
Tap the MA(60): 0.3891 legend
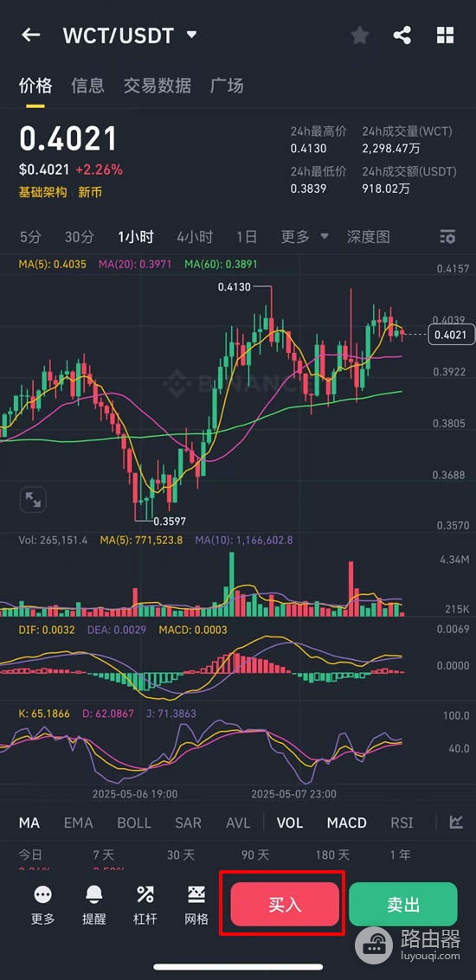[x=221, y=265]
